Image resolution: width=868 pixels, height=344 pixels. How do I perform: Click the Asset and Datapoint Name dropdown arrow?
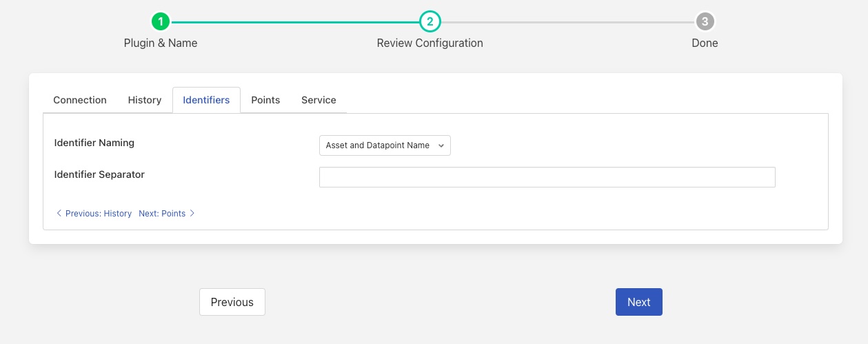441,145
